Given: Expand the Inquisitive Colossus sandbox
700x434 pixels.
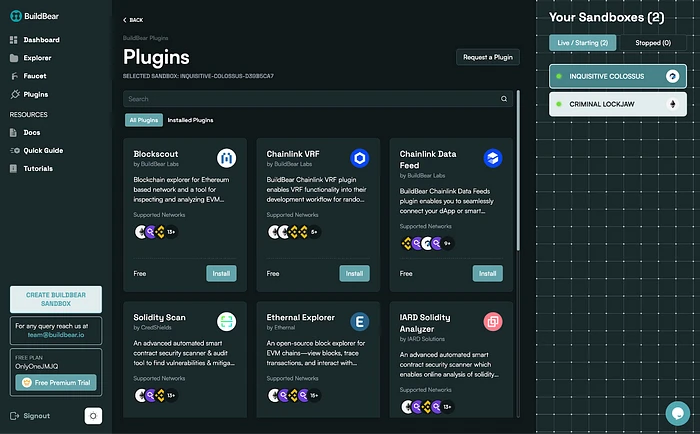Looking at the screenshot, I should [605, 76].
